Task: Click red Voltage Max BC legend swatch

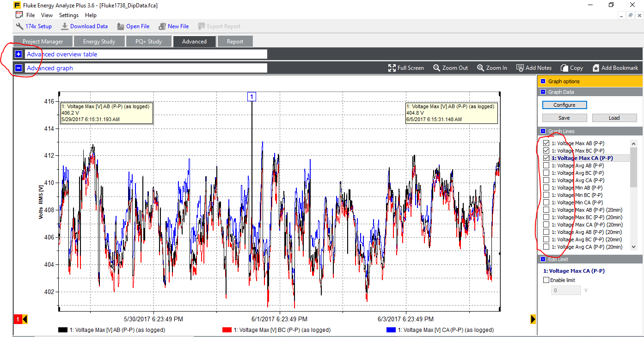Action: click(227, 330)
